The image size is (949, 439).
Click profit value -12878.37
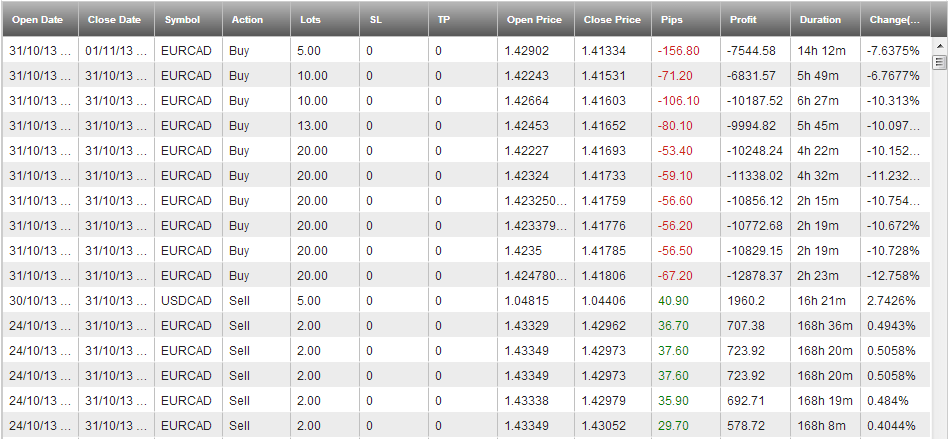[755, 276]
